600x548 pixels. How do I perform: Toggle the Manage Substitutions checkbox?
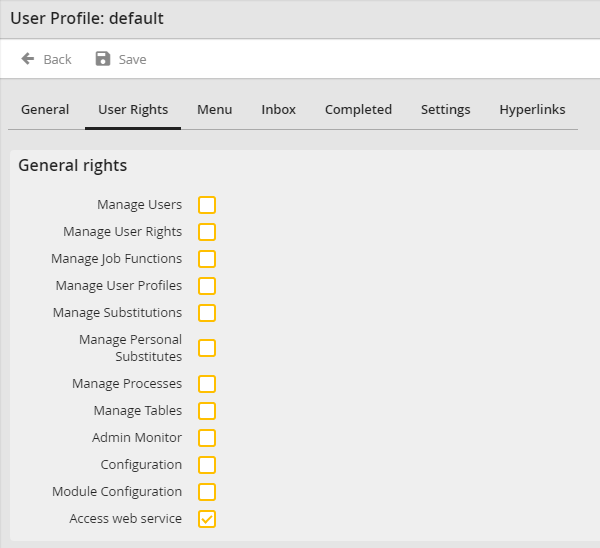point(207,313)
